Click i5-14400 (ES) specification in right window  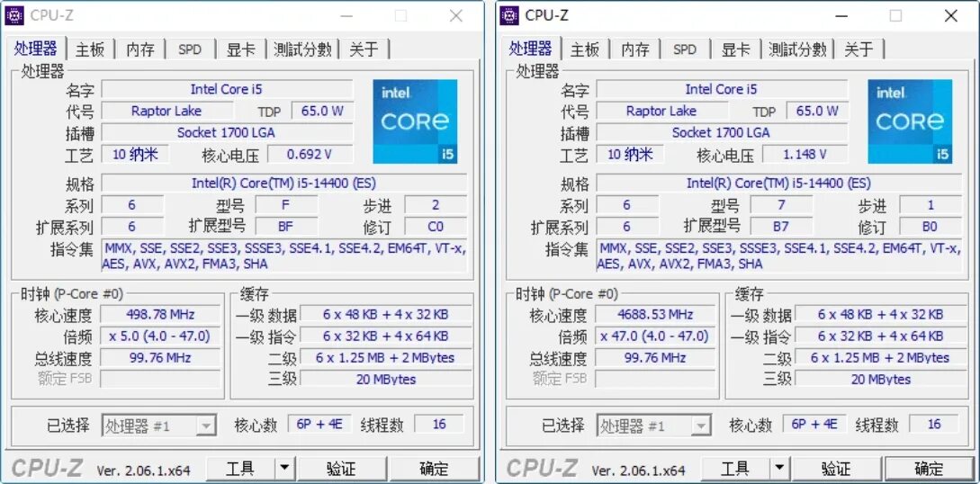pos(778,183)
